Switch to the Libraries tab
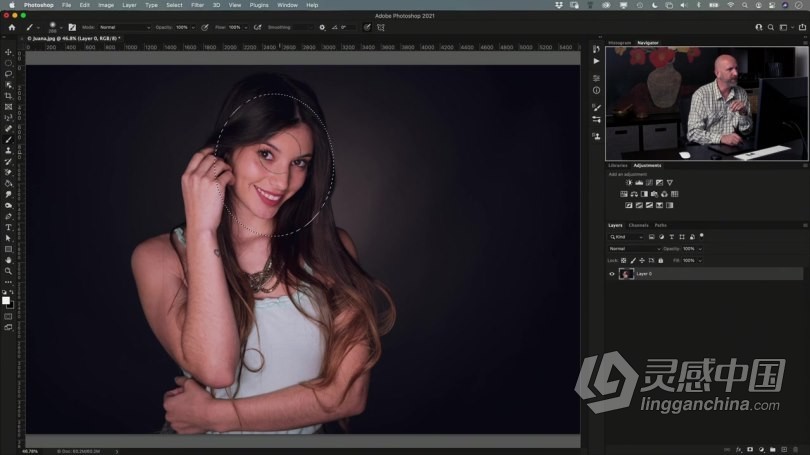Screen dimensions: 810x455 [x=618, y=165]
